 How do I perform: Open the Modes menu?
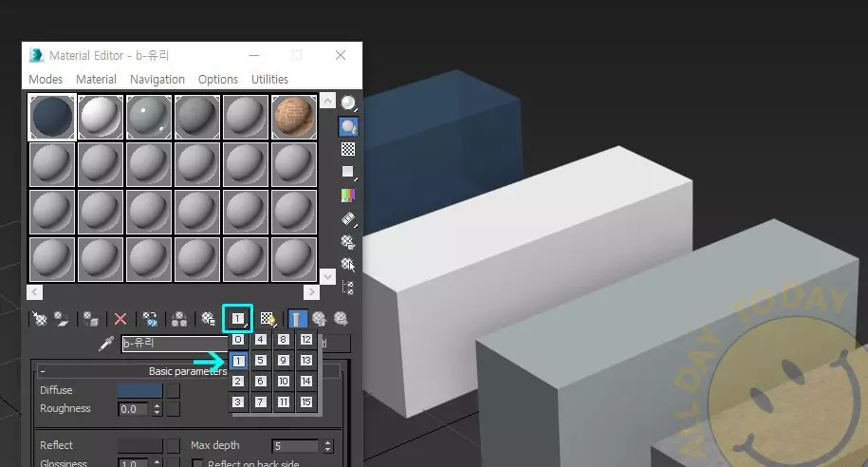[46, 79]
